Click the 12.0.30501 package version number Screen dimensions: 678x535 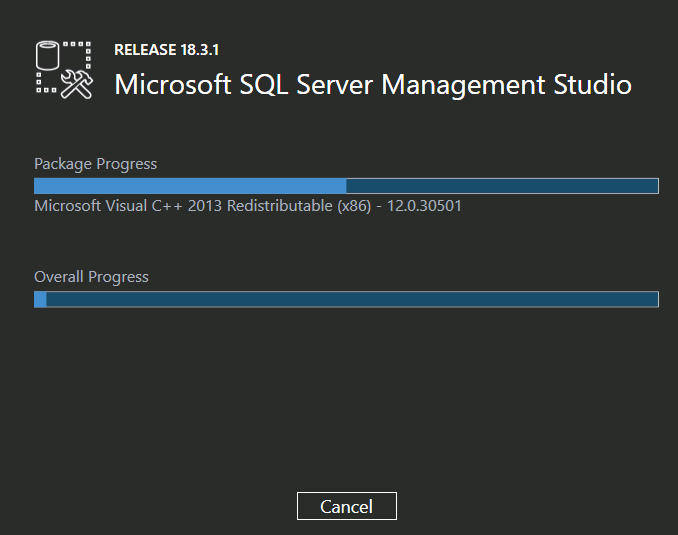point(424,206)
